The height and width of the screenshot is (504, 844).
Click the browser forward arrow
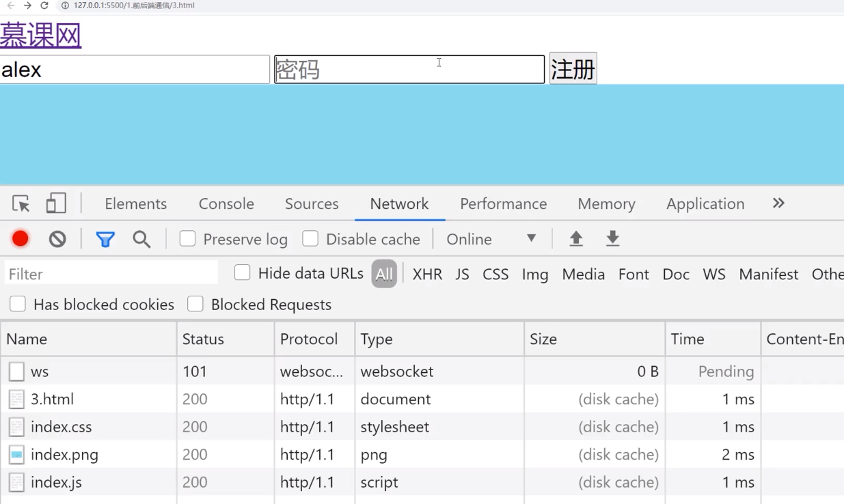(x=27, y=5)
